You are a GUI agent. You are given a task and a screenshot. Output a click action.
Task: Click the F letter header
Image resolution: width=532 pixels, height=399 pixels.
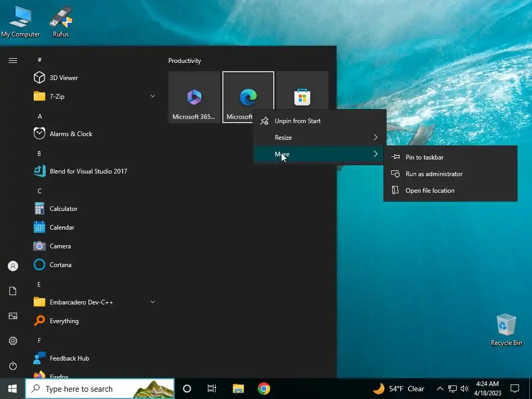39,340
